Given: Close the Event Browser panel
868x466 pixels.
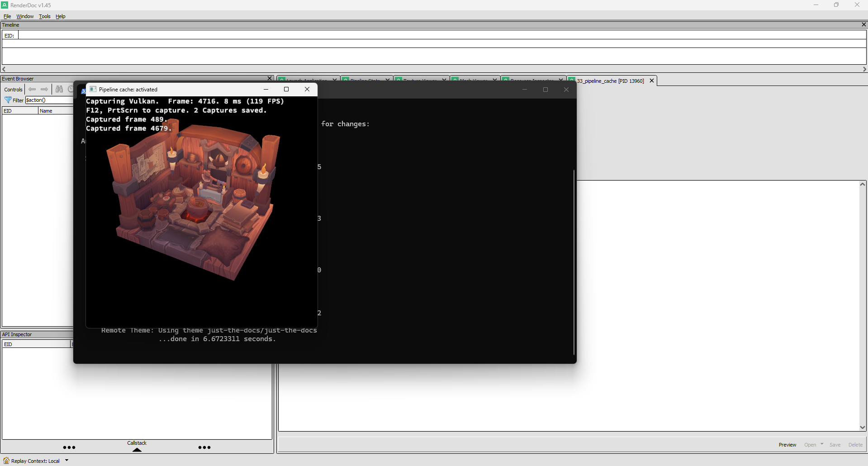Looking at the screenshot, I should tap(270, 78).
